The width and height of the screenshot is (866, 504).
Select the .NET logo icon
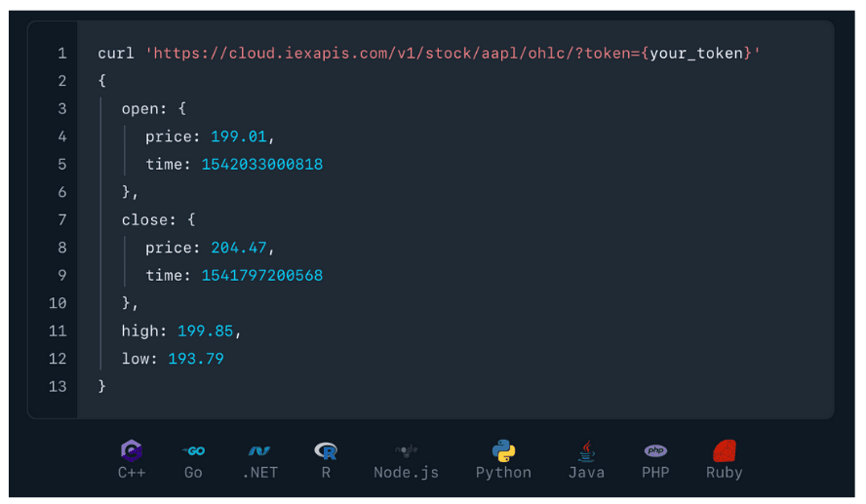[259, 450]
